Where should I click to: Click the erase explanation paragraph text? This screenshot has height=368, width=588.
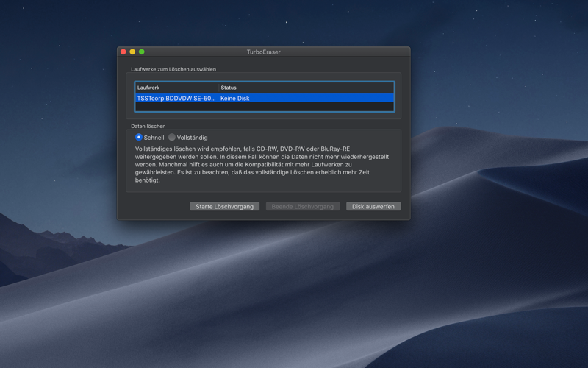pos(262,164)
